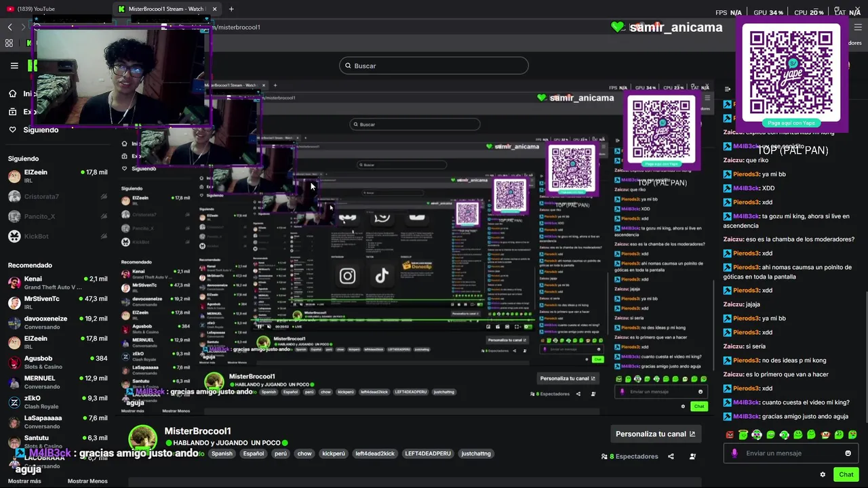Open the home icon in main sidebar
Image resolution: width=868 pixels, height=488 pixels.
12,94
